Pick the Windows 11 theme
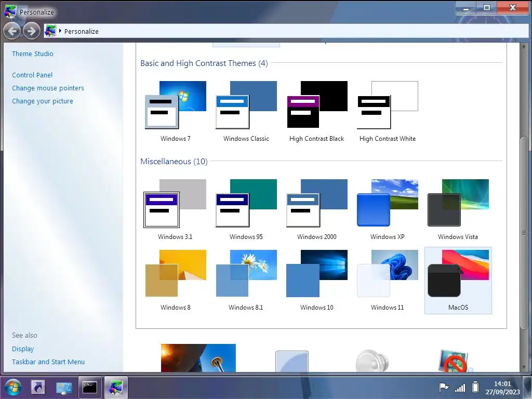Image resolution: width=532 pixels, height=399 pixels. coord(388,280)
